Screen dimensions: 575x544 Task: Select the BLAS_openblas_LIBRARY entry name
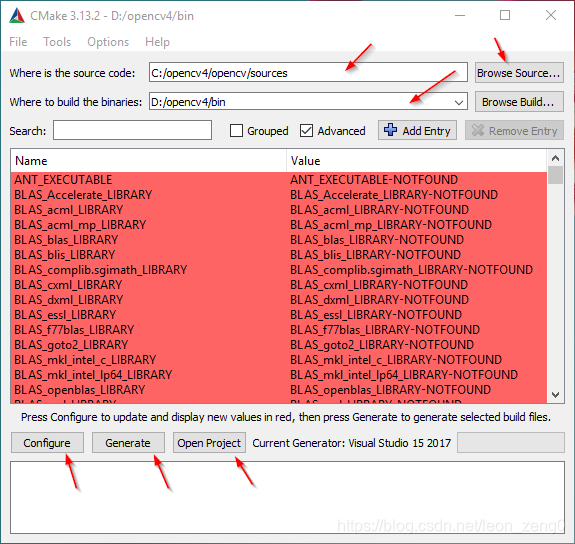[x=80, y=390]
